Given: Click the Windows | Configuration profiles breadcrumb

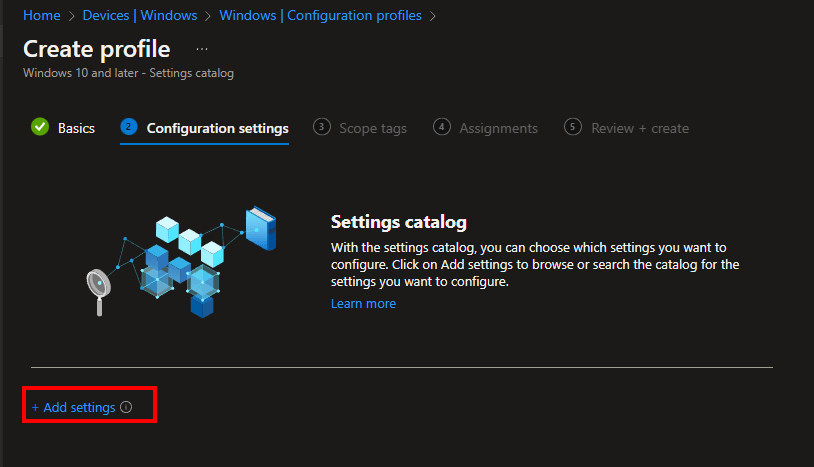Looking at the screenshot, I should point(320,16).
